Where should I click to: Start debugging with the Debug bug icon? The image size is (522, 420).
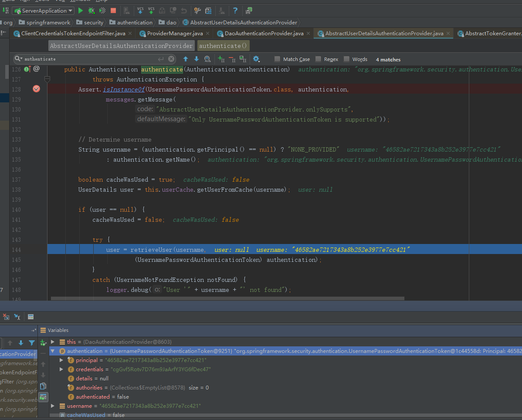92,10
